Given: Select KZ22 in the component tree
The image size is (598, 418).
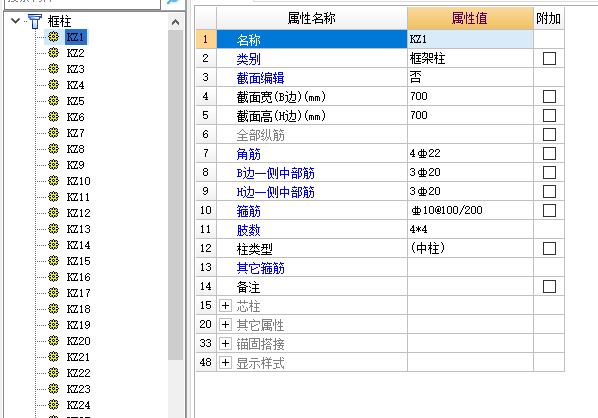Looking at the screenshot, I should [x=79, y=373].
